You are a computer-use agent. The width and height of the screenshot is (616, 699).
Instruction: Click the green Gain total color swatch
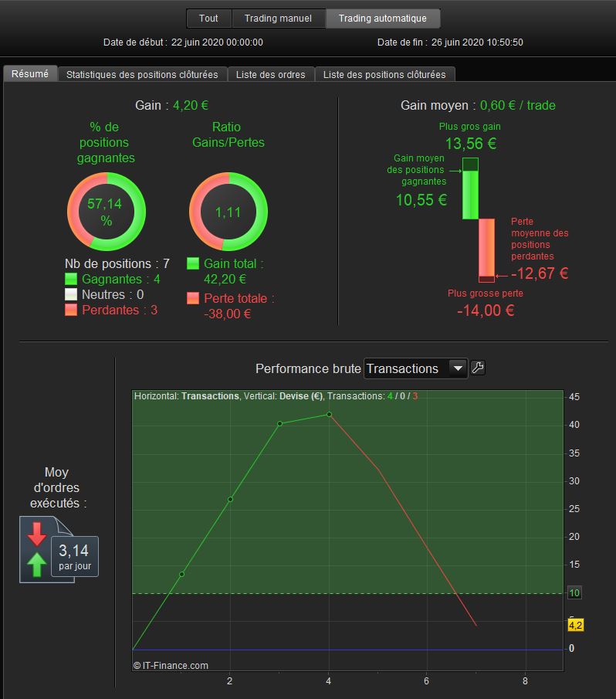click(x=193, y=263)
